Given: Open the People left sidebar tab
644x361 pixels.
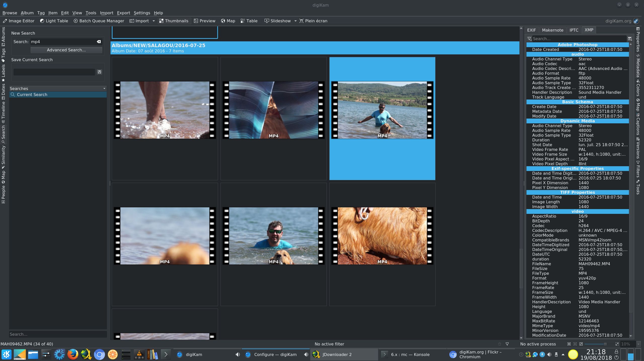Looking at the screenshot, I should tap(3, 194).
